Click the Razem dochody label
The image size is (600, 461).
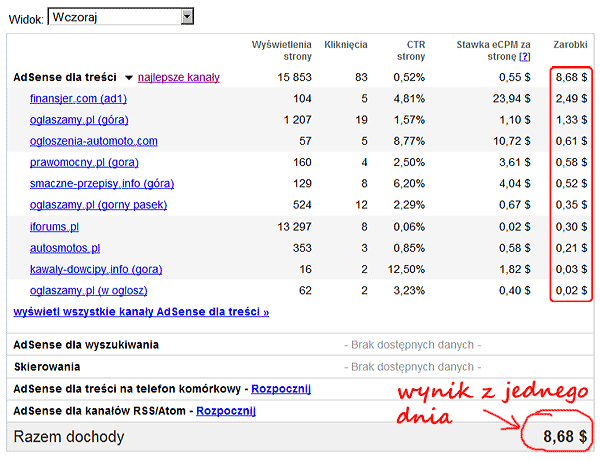point(69,437)
